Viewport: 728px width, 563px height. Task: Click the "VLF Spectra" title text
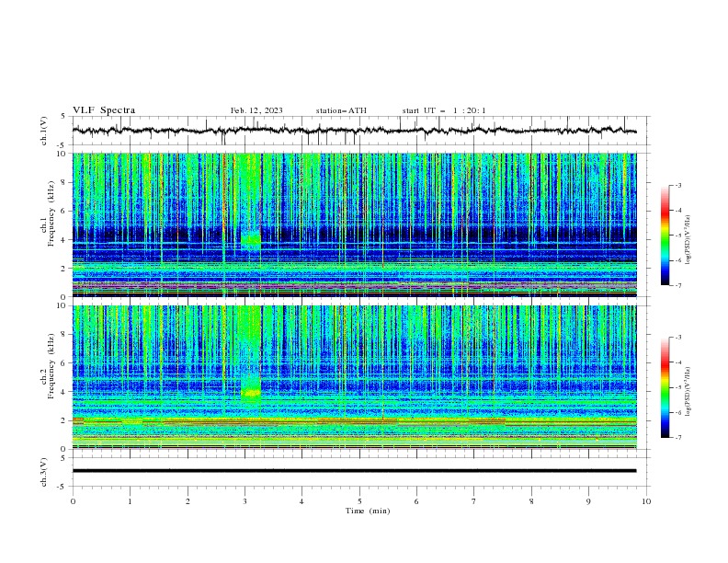click(104, 110)
